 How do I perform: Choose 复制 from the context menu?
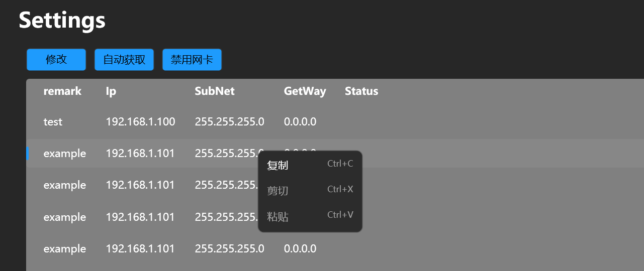coord(310,165)
